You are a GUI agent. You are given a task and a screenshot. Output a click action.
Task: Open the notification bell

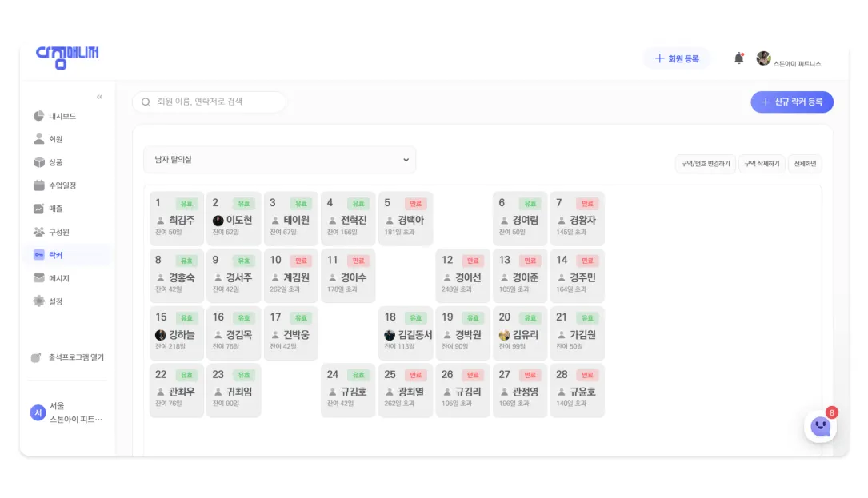pos(738,58)
